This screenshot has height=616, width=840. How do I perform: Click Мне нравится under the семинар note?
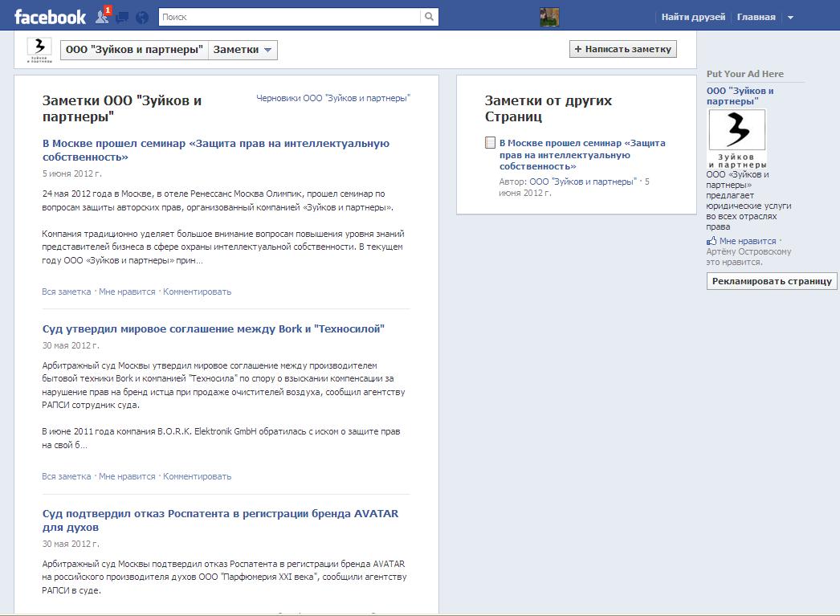[x=127, y=292]
